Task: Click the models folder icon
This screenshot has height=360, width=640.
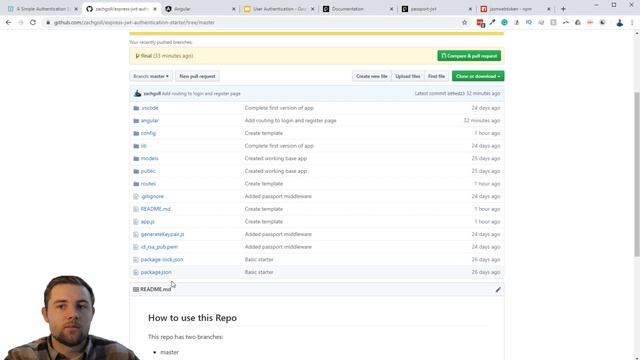Action: tap(136, 158)
